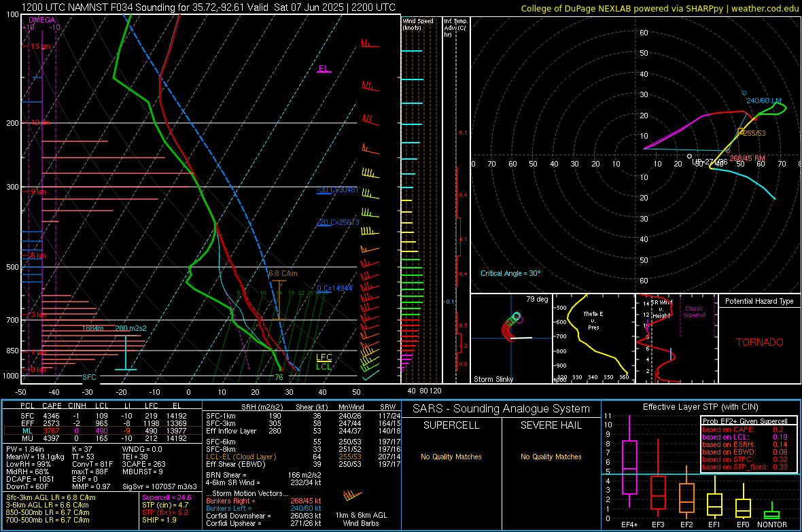Click the OMEGA label on the skew-T
Viewport: 802px width, 532px height.
click(x=41, y=20)
